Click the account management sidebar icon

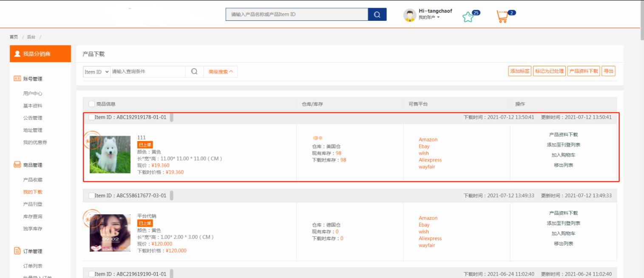point(17,79)
